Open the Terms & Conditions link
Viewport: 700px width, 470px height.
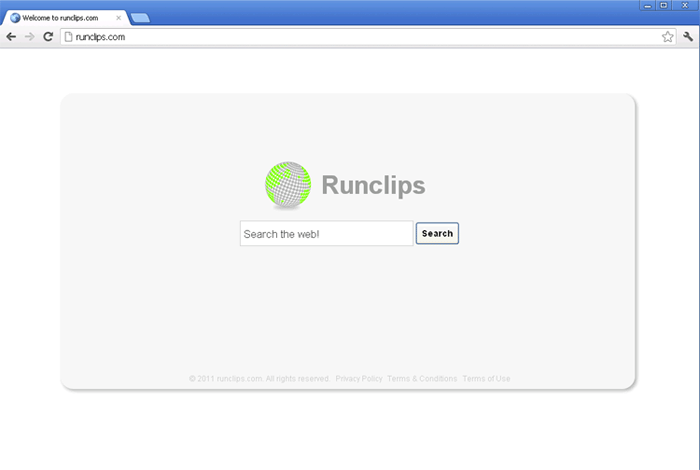click(422, 379)
